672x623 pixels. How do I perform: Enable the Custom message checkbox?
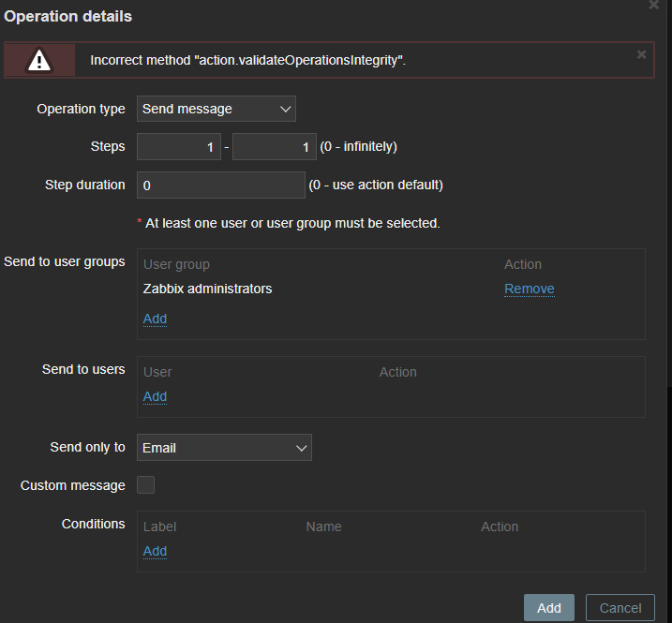(x=146, y=485)
